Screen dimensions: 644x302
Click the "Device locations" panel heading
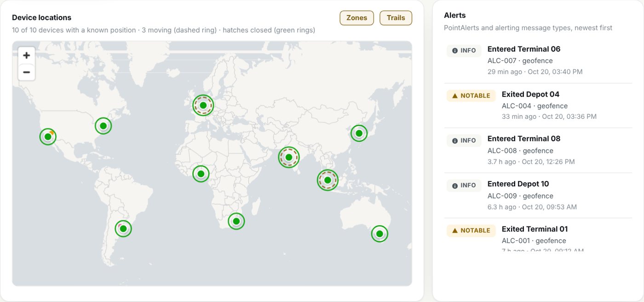(41, 18)
